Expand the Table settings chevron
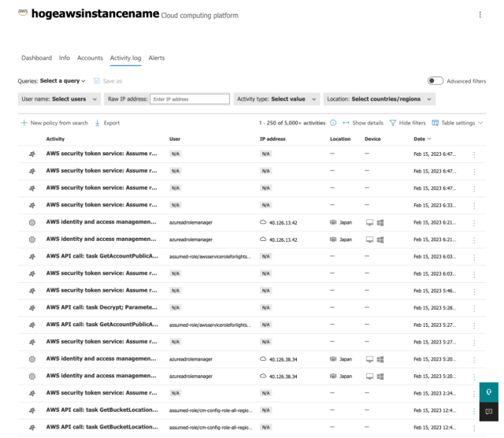Viewport: 504px width, 438px height. coord(480,123)
